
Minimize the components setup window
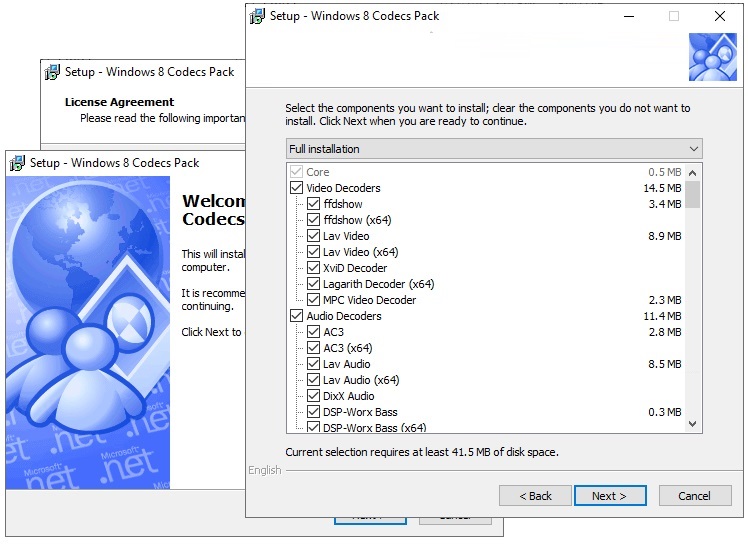click(627, 16)
